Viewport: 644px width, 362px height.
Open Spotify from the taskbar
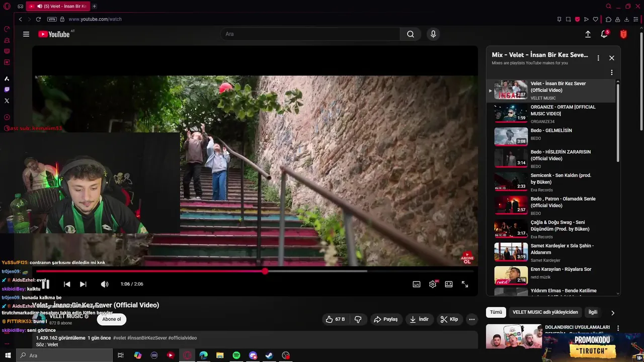pyautogui.click(x=236, y=355)
